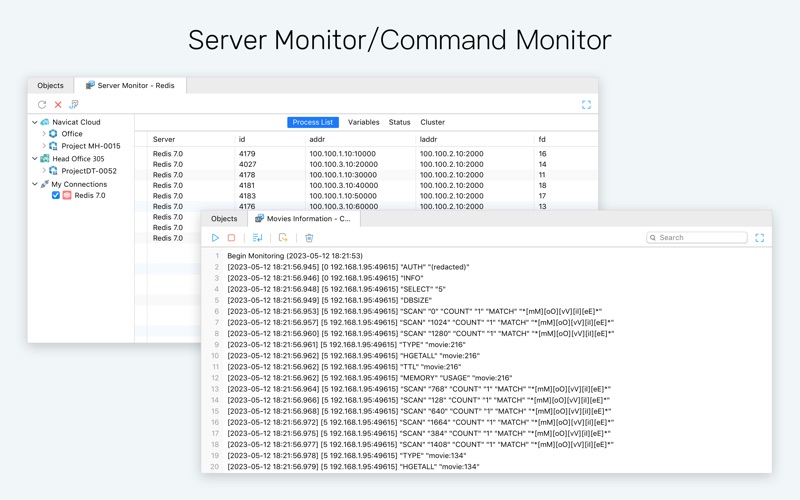The image size is (800, 500).
Task: Open the Status tab
Action: [399, 122]
